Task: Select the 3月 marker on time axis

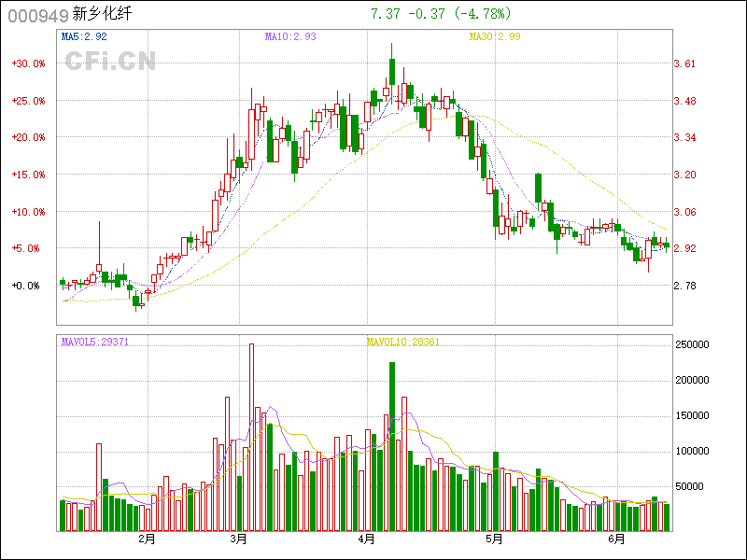Action: click(239, 539)
